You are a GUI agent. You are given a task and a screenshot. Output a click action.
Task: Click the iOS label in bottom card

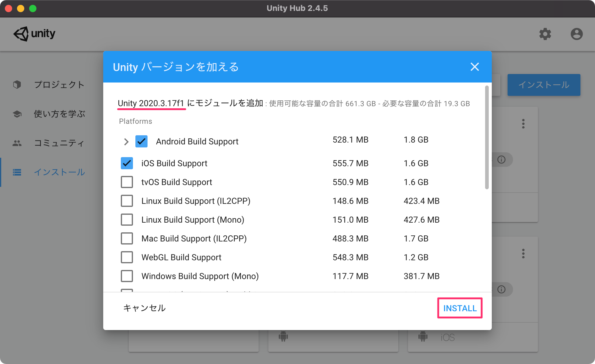[x=448, y=337]
